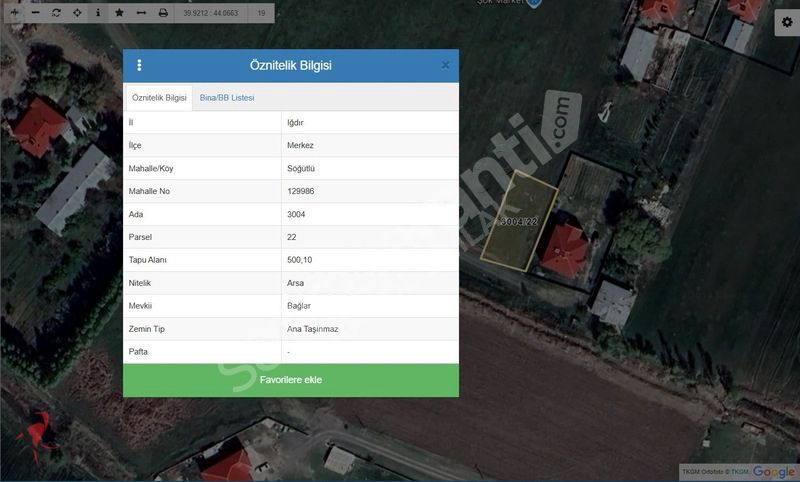Click the Tapu Alanı value 500,10

(299, 260)
